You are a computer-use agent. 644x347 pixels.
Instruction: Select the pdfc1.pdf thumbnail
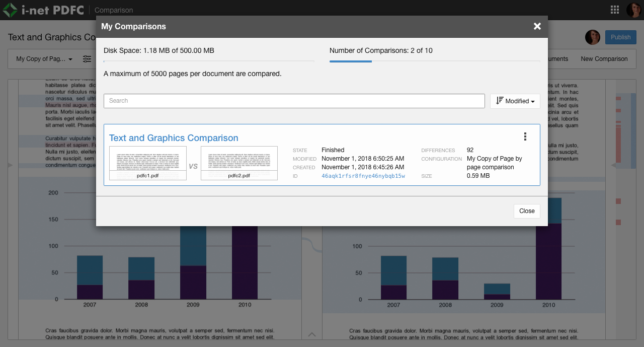[148, 163]
